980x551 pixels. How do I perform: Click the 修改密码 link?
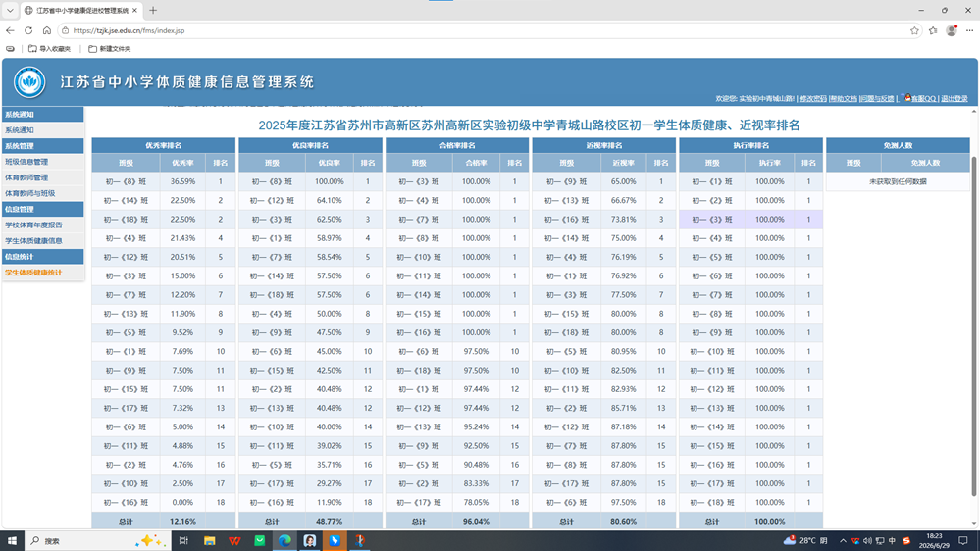tap(813, 99)
